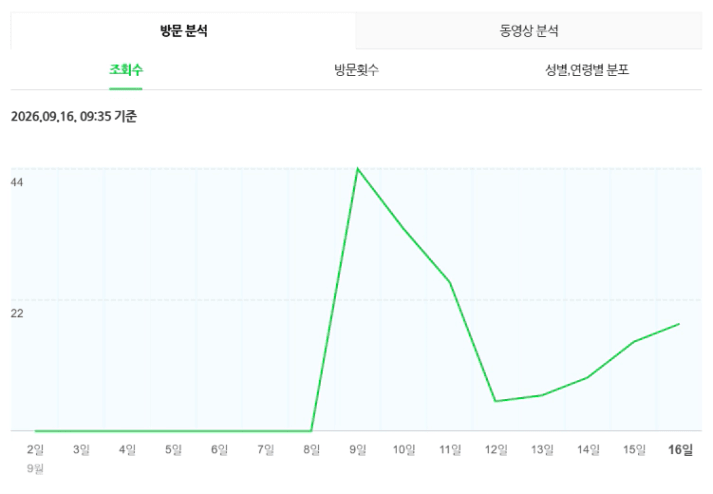Select the 조회수 sub-tab

(126, 70)
